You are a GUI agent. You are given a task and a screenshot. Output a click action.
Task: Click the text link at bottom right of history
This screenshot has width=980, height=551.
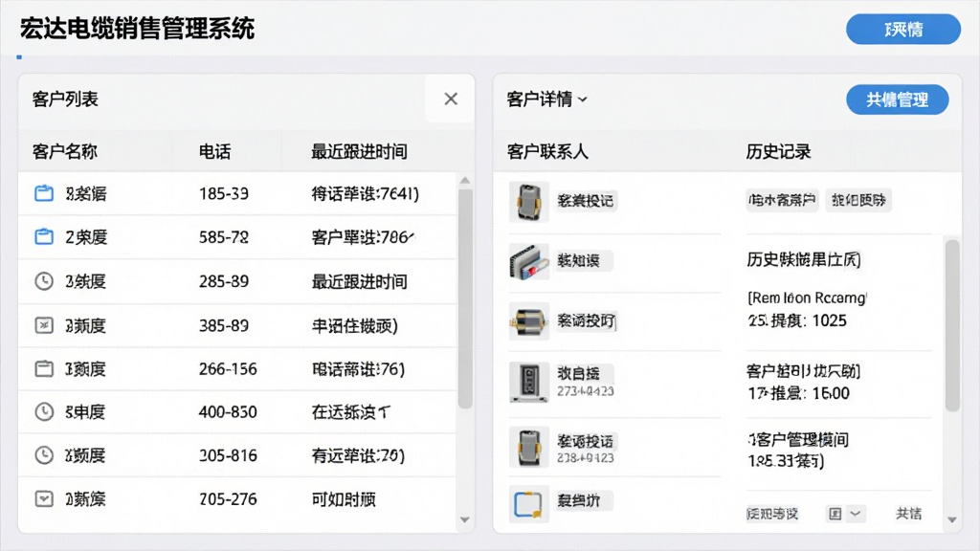[908, 514]
